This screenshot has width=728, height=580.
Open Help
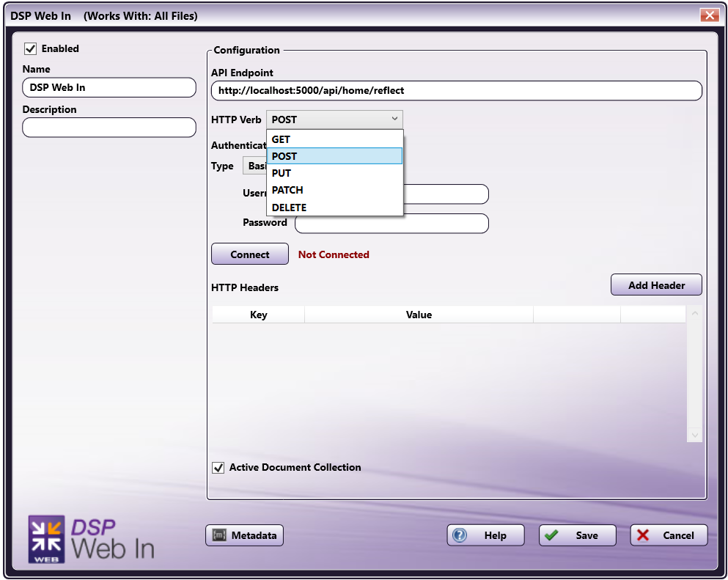coord(485,535)
